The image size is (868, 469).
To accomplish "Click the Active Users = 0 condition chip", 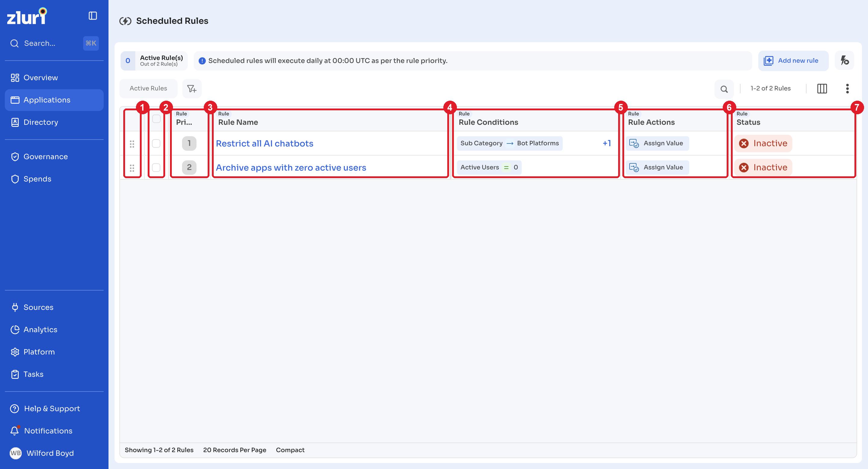I will pyautogui.click(x=489, y=168).
